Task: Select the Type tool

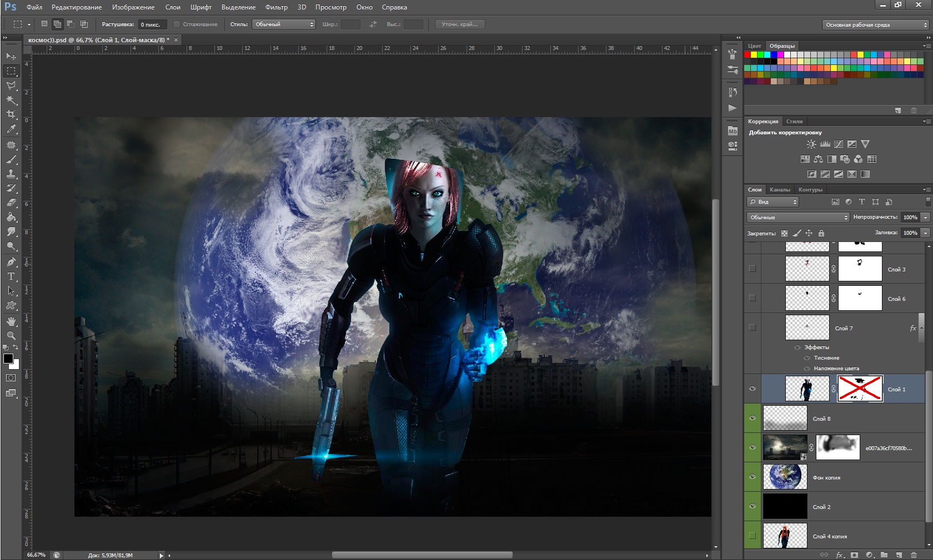Action: [11, 276]
